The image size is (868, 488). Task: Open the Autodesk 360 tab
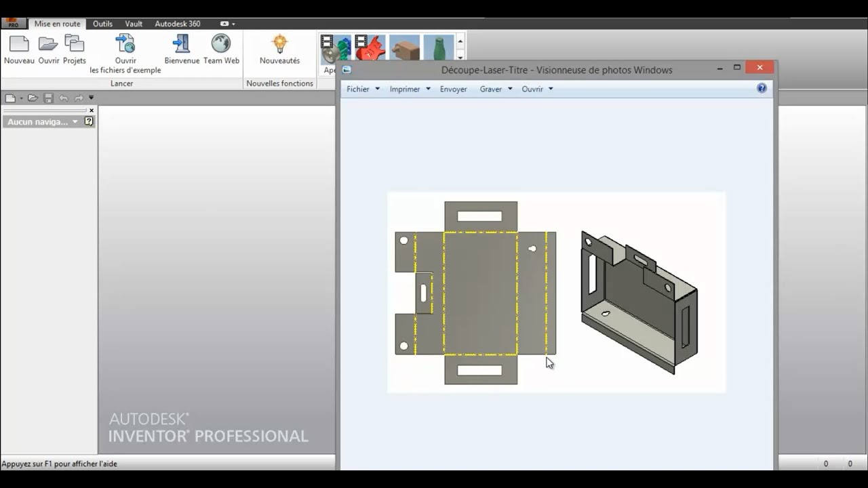click(178, 24)
